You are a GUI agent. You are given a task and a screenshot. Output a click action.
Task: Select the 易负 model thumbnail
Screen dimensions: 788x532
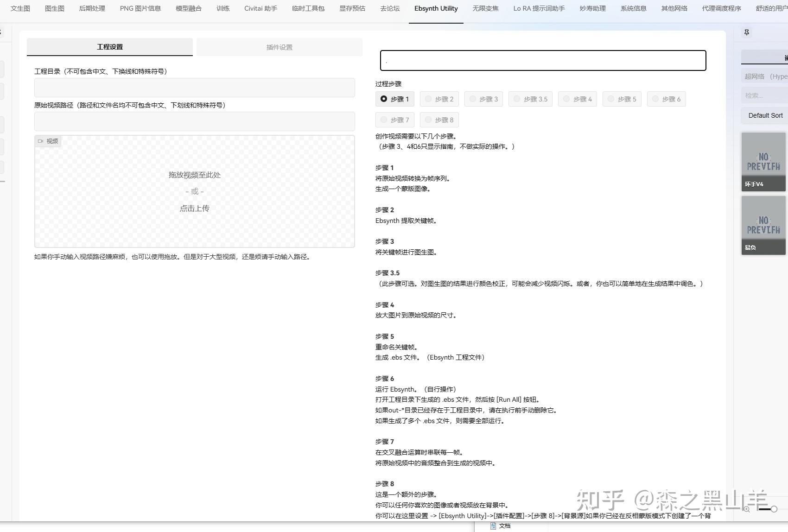tap(763, 226)
